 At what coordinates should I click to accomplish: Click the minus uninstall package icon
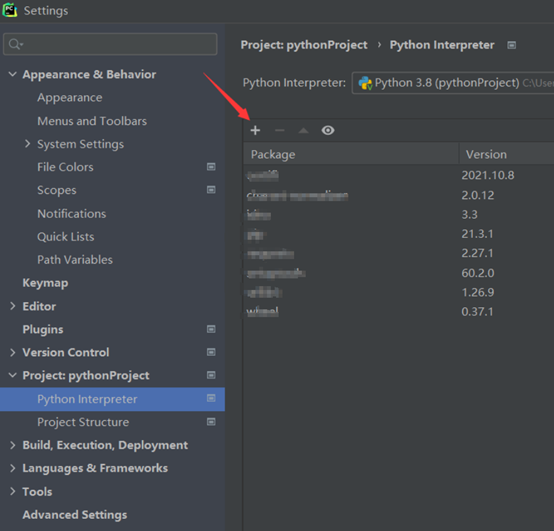coord(279,130)
